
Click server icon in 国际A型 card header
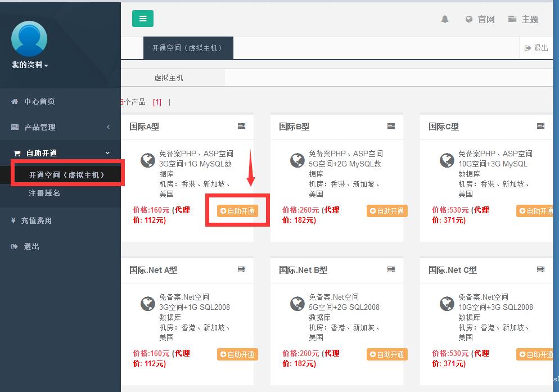click(x=241, y=126)
